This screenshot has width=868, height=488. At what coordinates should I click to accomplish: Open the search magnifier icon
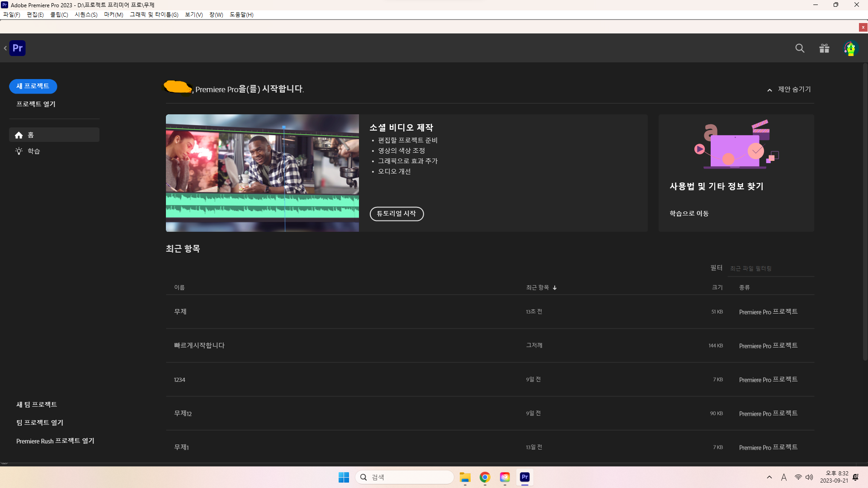(800, 48)
